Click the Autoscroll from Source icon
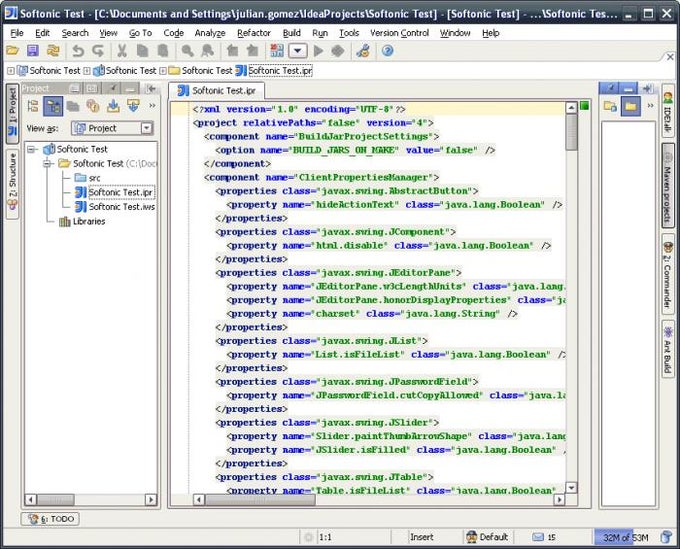Screen dimensions: 680x549 (133, 106)
